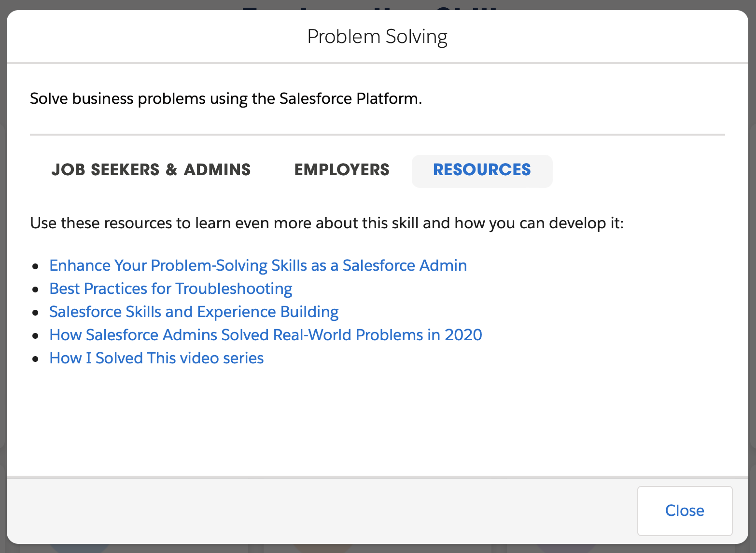Click the bullet beside How Salesforce Admins Solved
The image size is (756, 553).
point(35,336)
